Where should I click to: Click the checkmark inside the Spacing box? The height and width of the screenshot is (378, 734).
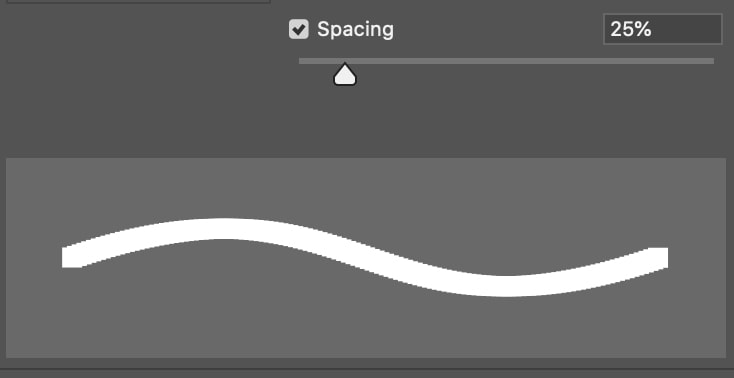tap(298, 29)
